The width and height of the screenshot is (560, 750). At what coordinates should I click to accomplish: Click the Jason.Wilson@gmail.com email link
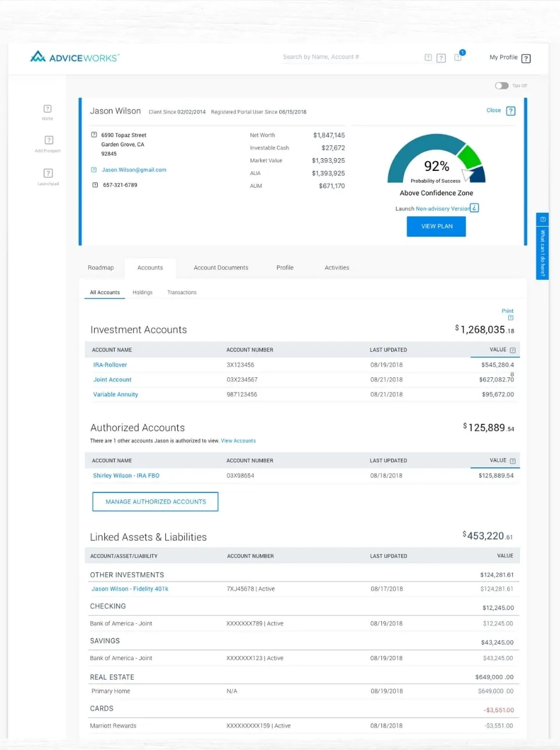(134, 170)
